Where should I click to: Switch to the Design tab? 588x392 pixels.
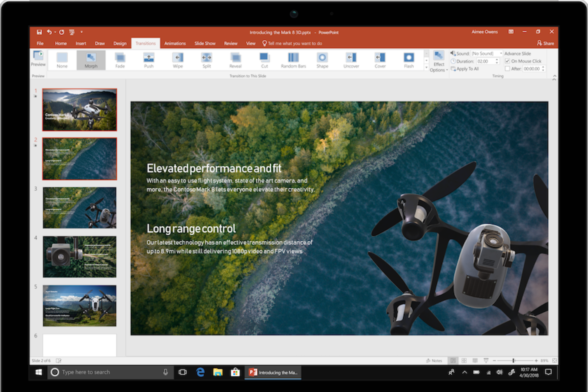point(120,43)
